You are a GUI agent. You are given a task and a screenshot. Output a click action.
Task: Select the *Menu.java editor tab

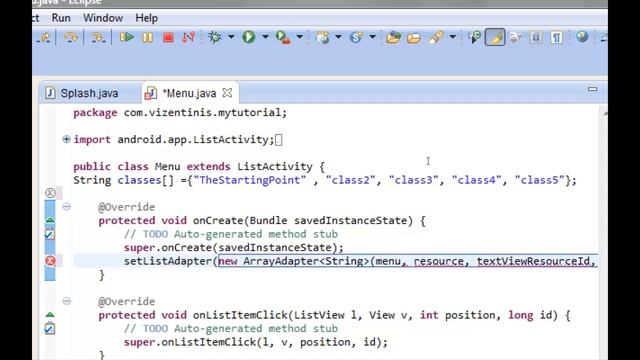[x=189, y=93]
